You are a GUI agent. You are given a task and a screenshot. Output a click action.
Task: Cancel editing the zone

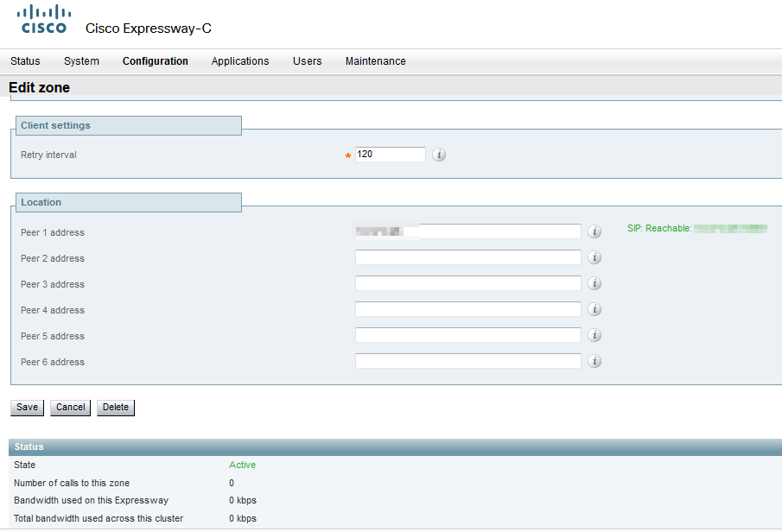70,408
